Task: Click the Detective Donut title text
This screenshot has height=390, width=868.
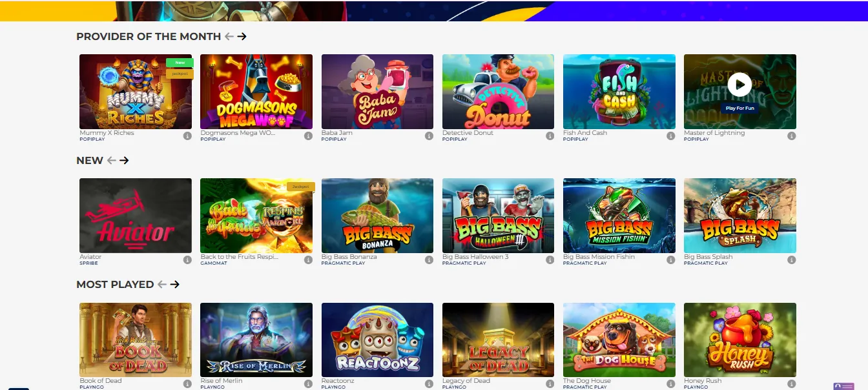Action: pos(468,133)
